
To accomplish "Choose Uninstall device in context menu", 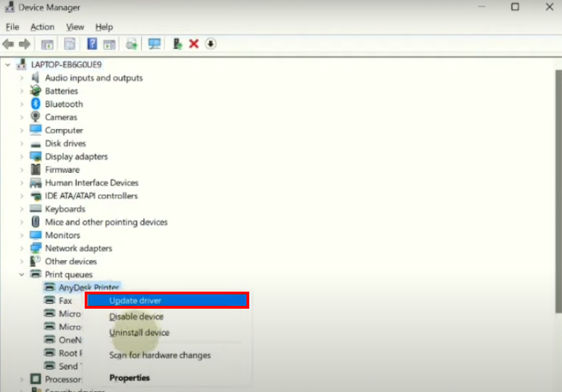I will (139, 332).
